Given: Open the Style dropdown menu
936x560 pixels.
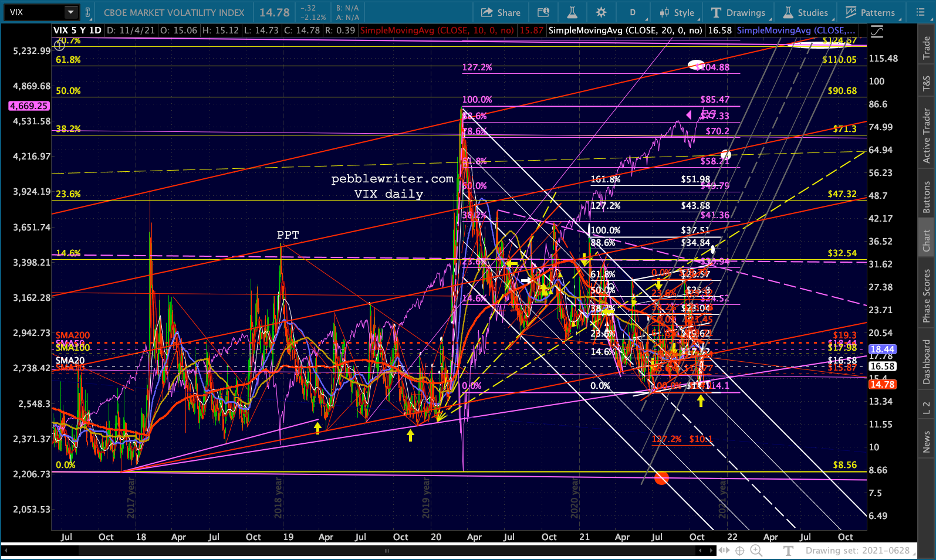Looking at the screenshot, I should click(677, 12).
